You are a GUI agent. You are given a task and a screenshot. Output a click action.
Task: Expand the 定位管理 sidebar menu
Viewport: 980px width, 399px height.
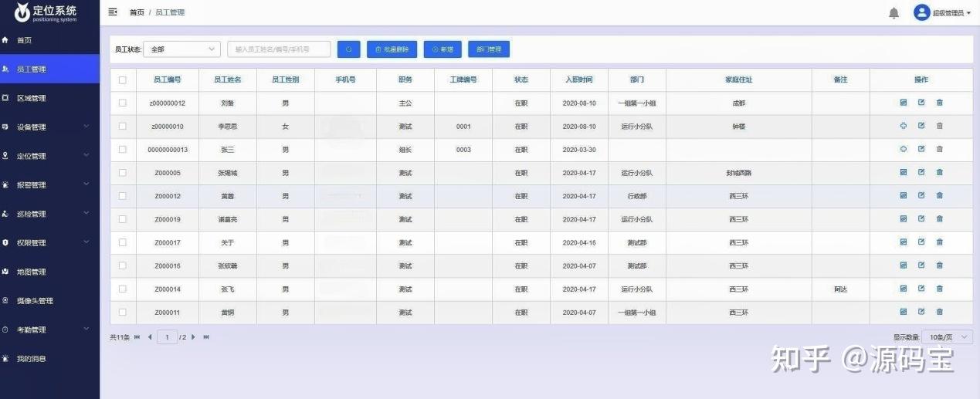point(49,156)
